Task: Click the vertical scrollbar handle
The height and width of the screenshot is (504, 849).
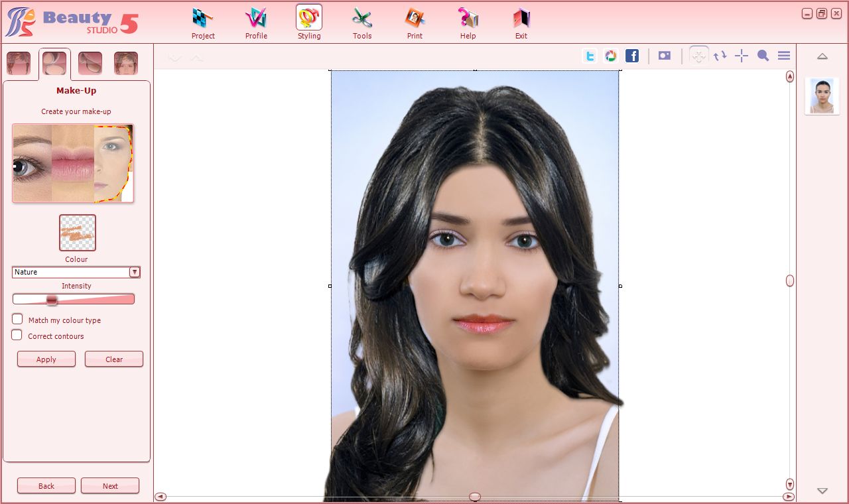Action: point(790,281)
